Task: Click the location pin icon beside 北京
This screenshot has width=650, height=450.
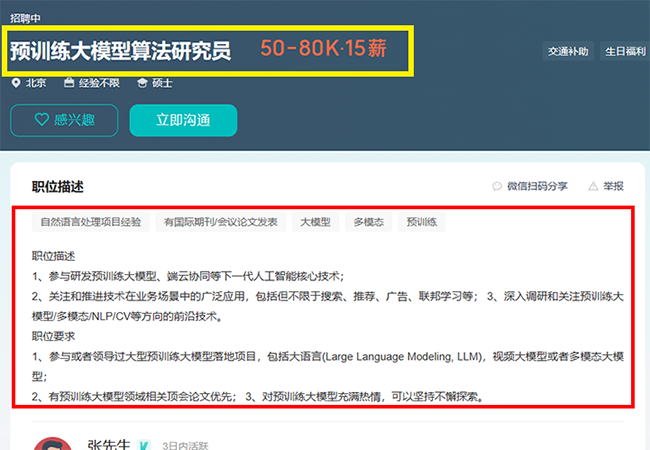Action: pos(16,83)
